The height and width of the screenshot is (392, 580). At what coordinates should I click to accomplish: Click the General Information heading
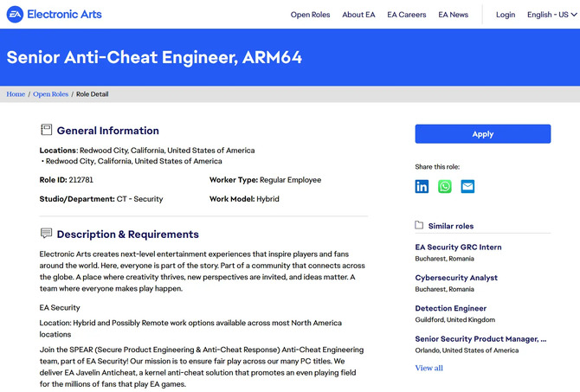(107, 131)
